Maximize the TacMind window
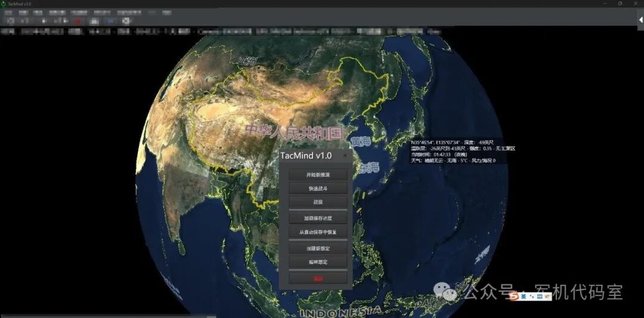The width and height of the screenshot is (644, 318). point(620,3)
